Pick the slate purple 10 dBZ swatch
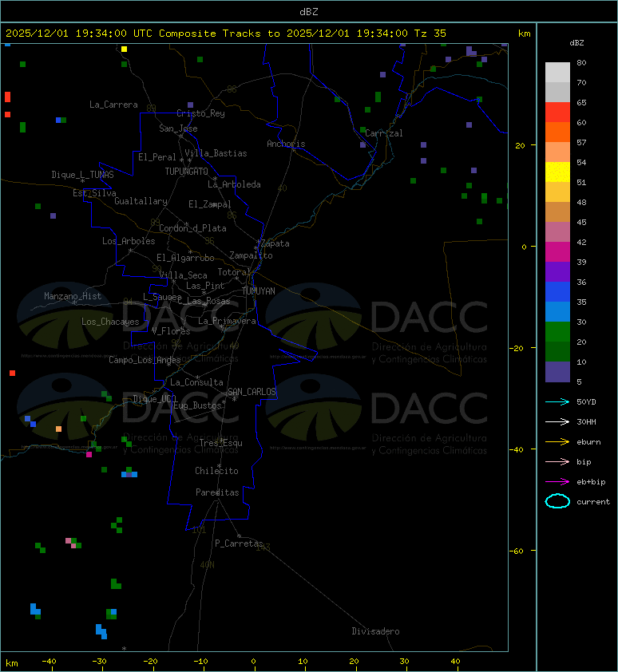The width and height of the screenshot is (618, 672). (557, 372)
